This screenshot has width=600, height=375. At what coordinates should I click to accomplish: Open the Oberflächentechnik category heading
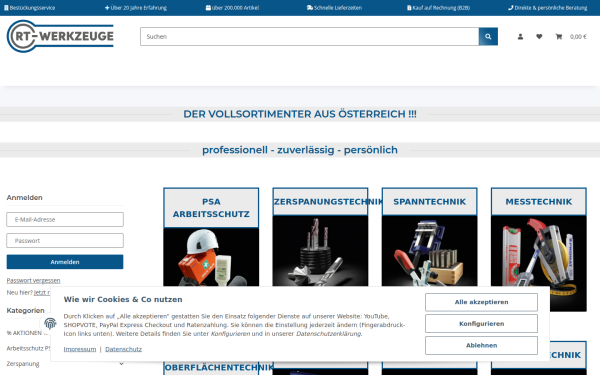click(x=219, y=367)
